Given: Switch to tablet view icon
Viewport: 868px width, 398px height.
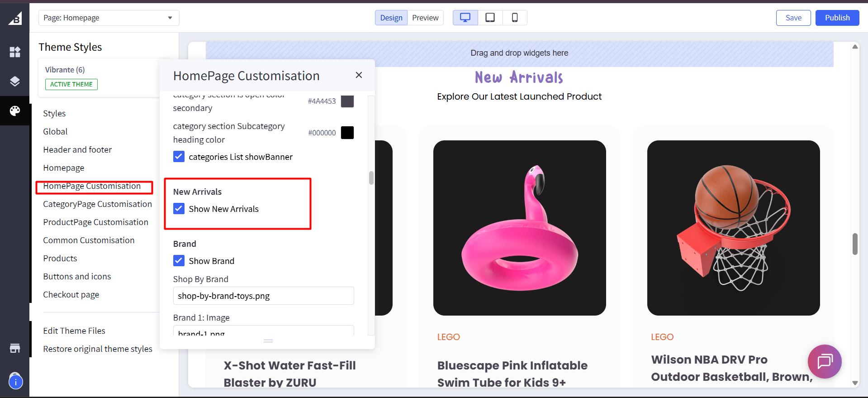Looking at the screenshot, I should click(490, 18).
